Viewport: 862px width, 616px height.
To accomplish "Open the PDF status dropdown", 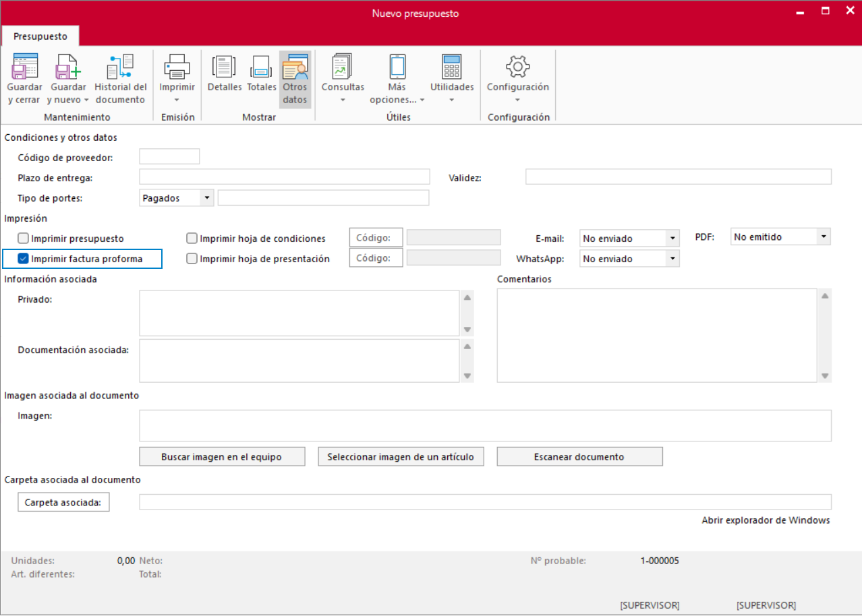I will tap(824, 237).
